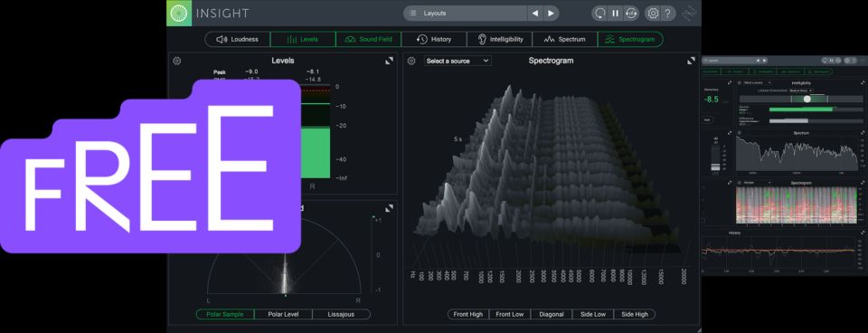Click the Peak value -9.0
The height and width of the screenshot is (333, 868).
[x=252, y=72]
